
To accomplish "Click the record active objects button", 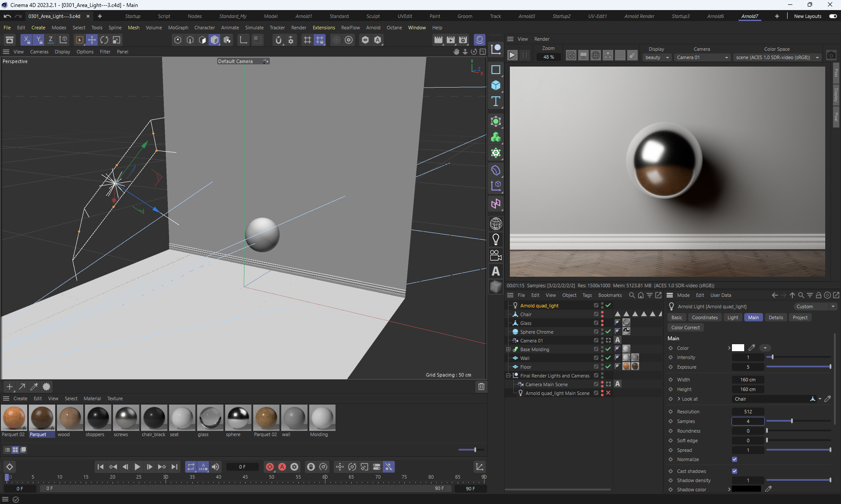I will point(270,467).
